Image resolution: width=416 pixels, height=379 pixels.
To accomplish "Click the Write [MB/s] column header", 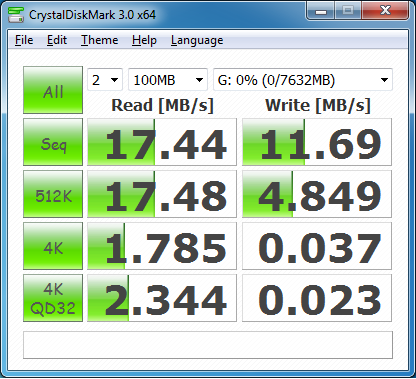I will pos(318,105).
